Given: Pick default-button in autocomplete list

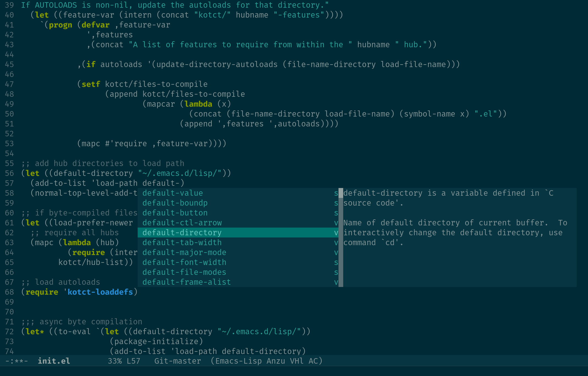Looking at the screenshot, I should (x=175, y=213).
